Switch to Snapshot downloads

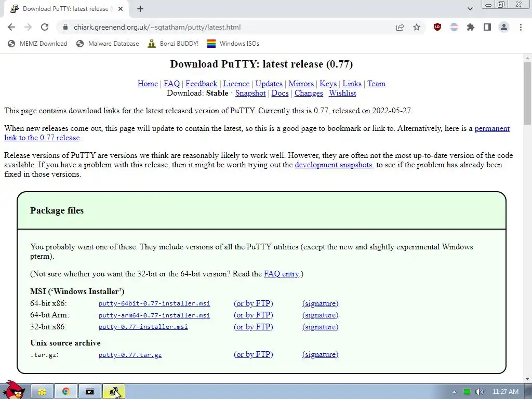(x=250, y=93)
